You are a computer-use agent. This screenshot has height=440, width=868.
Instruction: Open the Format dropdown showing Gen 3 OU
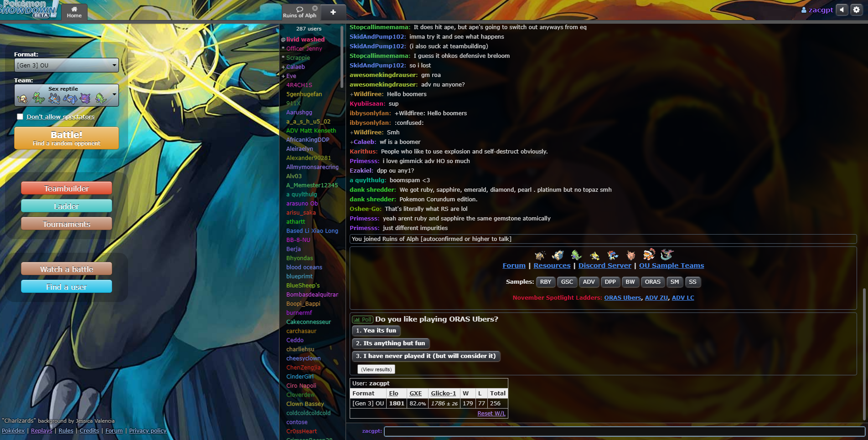point(67,65)
